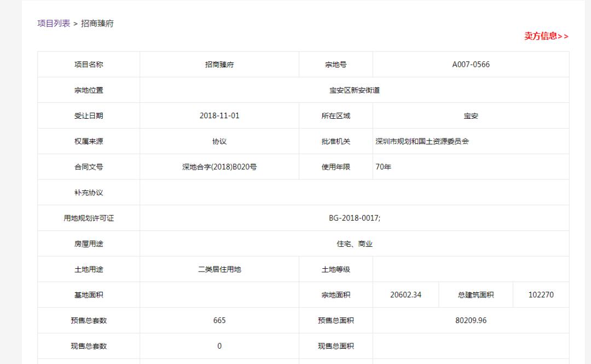This screenshot has width=591, height=364.
Task: Select the 70年 value
Action: [x=383, y=167]
